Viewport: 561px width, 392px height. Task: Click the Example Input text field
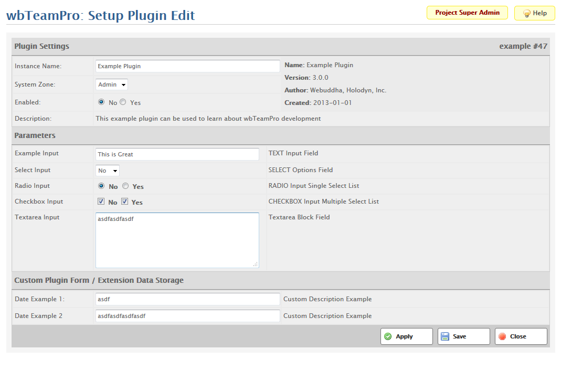[177, 154]
